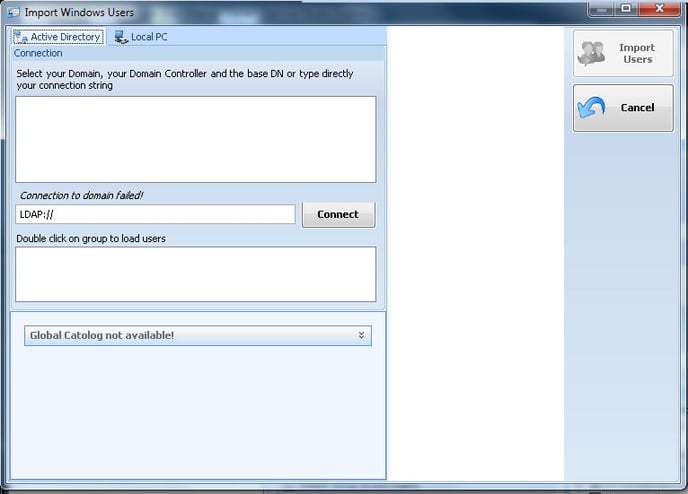This screenshot has width=688, height=494.
Task: Click the 'Select your Domain' instruction text
Action: click(x=185, y=79)
